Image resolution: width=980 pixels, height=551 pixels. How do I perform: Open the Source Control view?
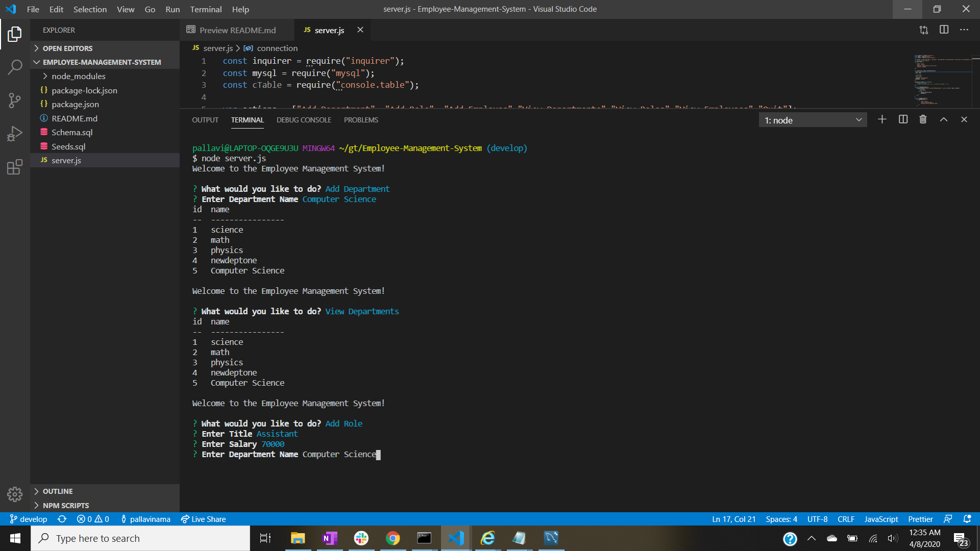click(x=15, y=101)
